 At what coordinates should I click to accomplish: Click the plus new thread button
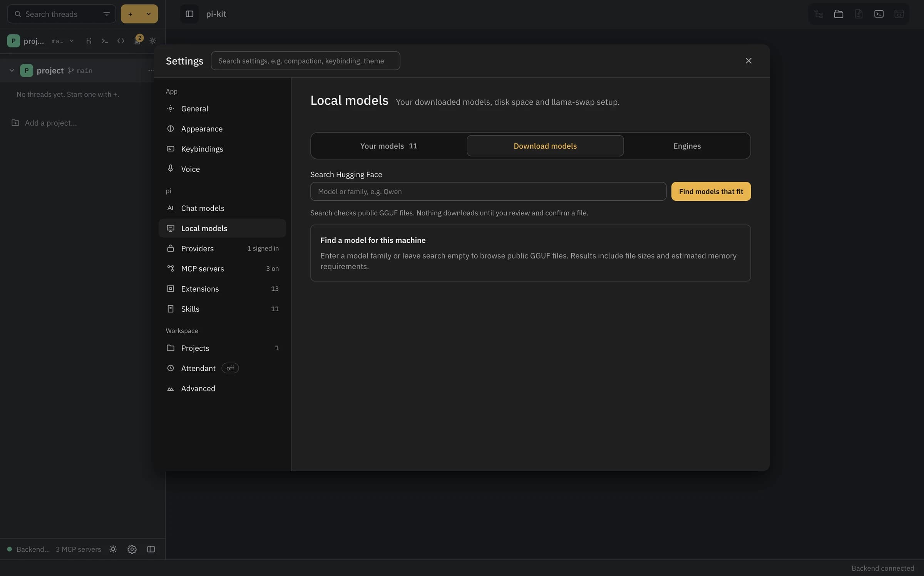(x=130, y=14)
